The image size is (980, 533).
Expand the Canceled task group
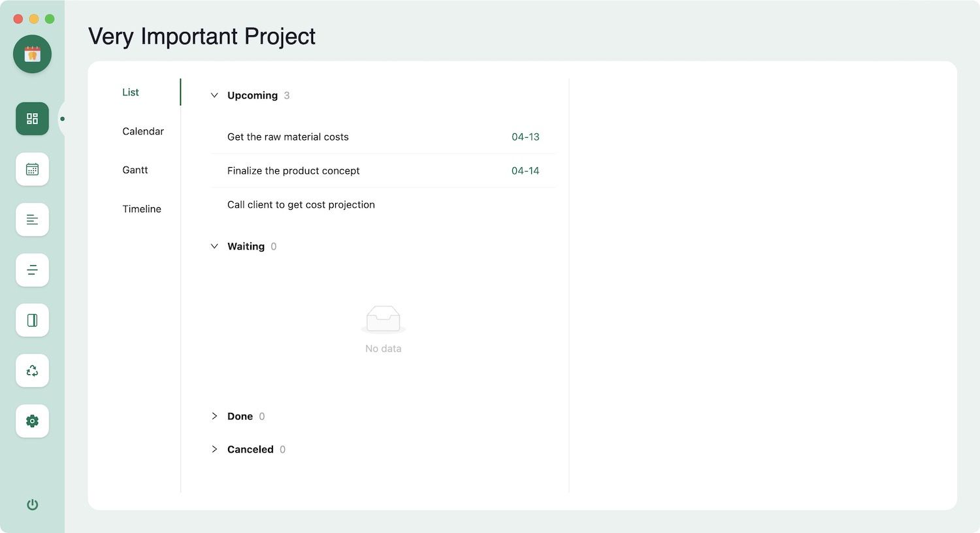pos(214,449)
